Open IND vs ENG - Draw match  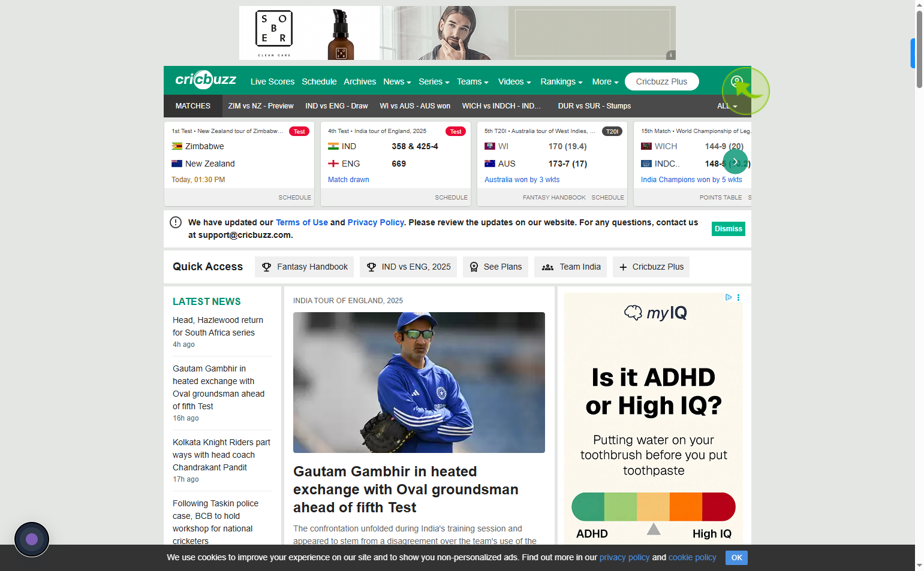click(336, 106)
